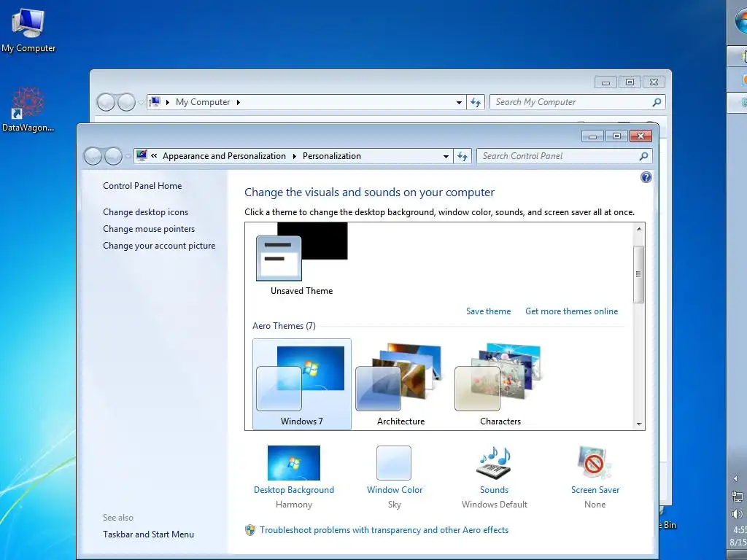The image size is (747, 560).
Task: Open My Computer address bar history dropdown
Action: pos(460,102)
